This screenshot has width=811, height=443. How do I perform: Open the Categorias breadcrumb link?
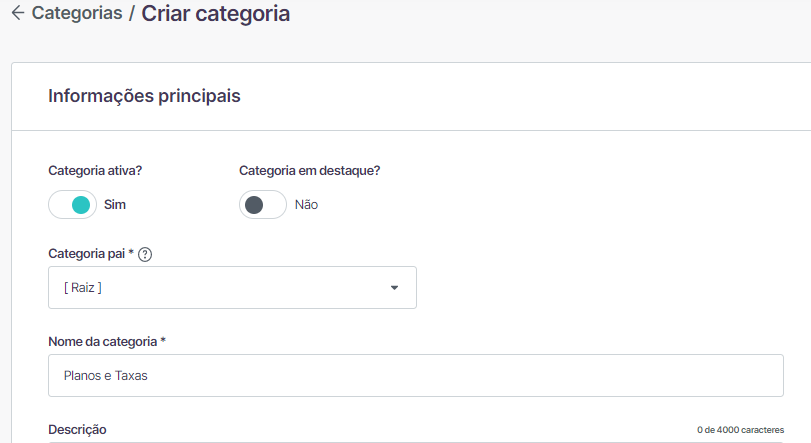tap(77, 13)
